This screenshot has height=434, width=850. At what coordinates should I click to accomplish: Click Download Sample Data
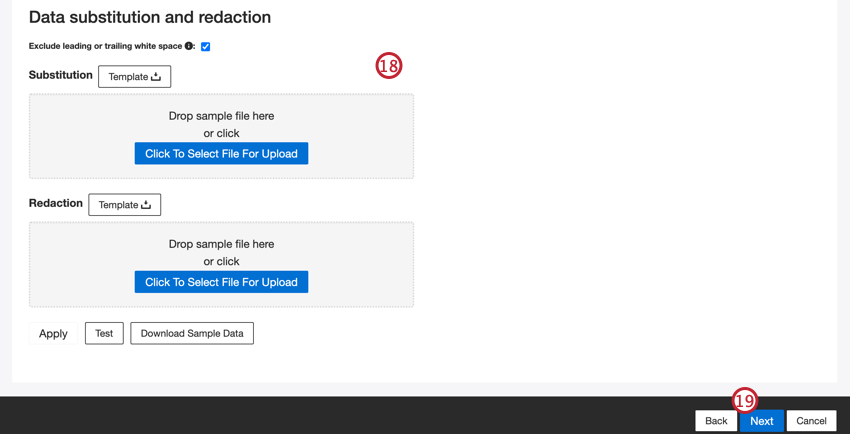(192, 333)
